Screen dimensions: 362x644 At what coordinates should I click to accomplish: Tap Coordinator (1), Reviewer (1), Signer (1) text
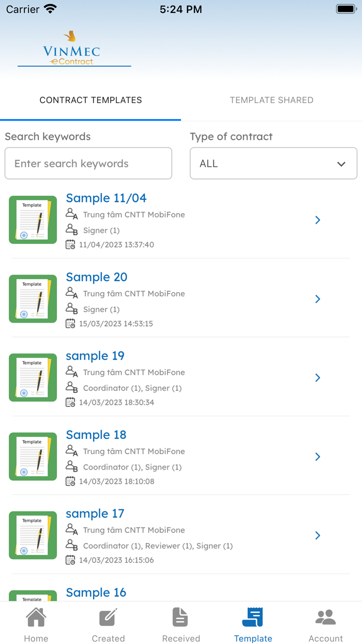coord(158,546)
